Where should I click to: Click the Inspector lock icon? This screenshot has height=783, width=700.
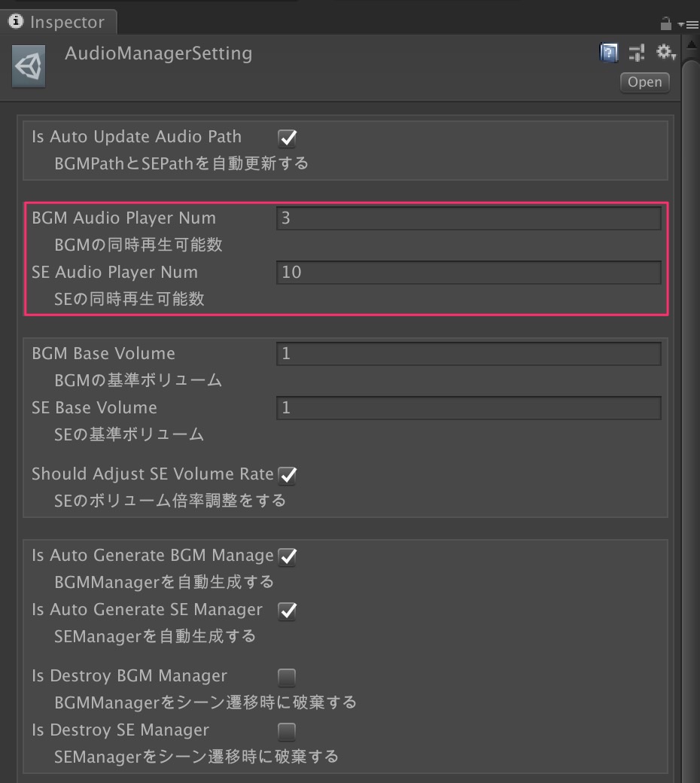coord(665,23)
